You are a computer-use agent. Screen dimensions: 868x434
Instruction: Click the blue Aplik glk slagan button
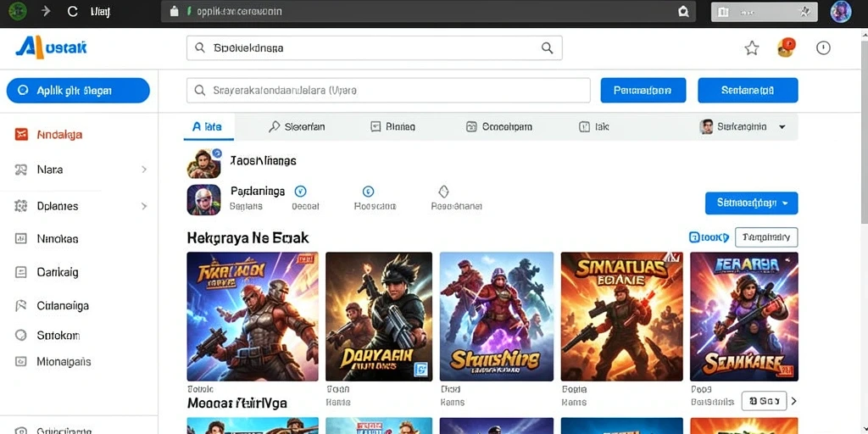[78, 90]
